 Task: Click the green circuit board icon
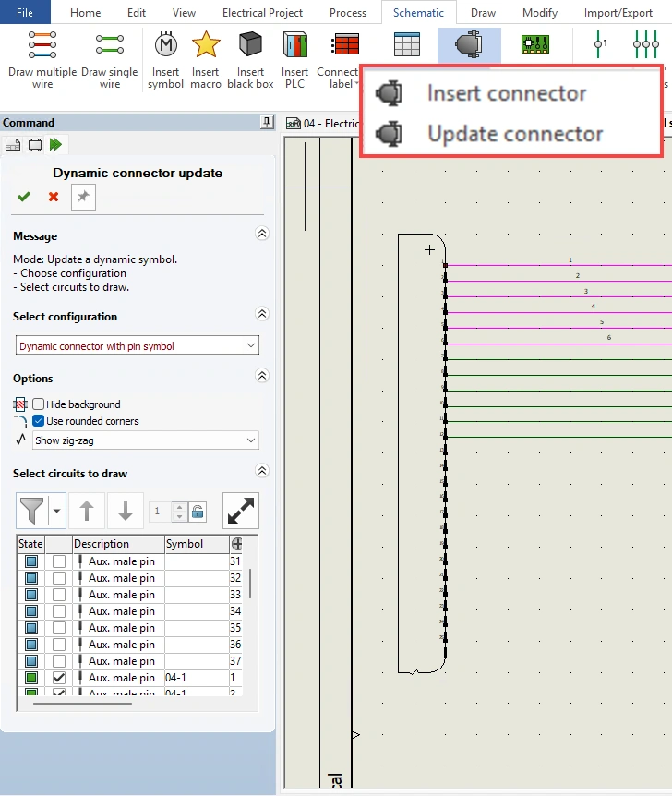pos(535,44)
